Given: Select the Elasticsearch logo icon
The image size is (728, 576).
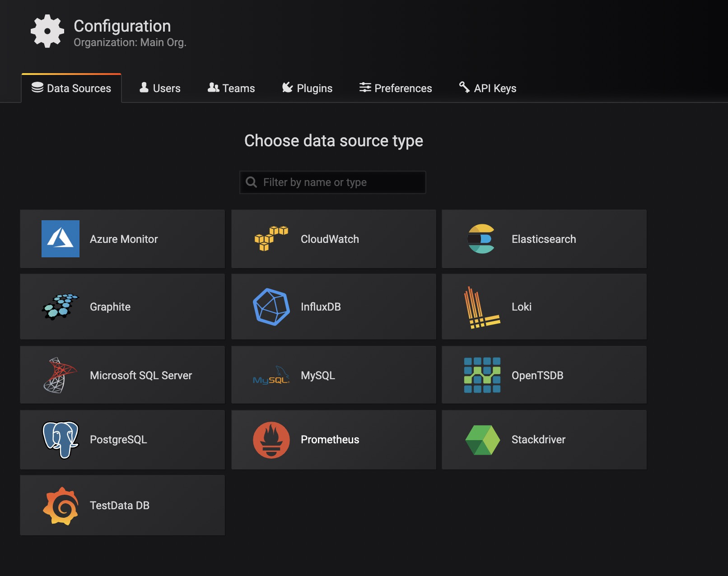Looking at the screenshot, I should click(481, 239).
